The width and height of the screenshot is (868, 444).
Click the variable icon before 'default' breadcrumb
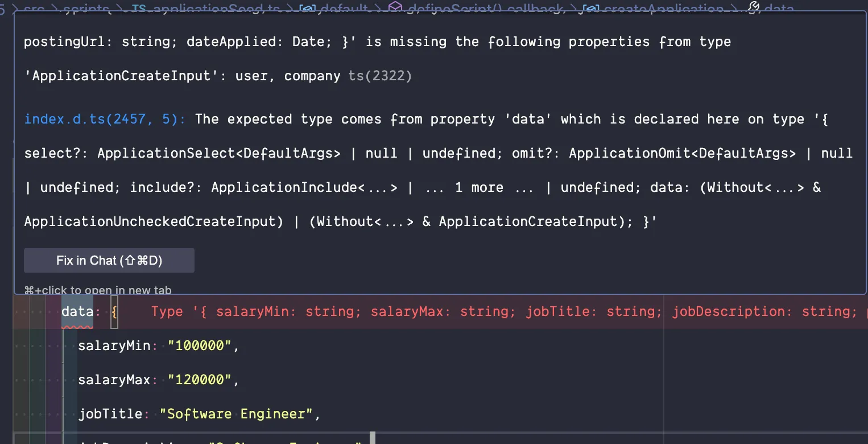[307, 9]
